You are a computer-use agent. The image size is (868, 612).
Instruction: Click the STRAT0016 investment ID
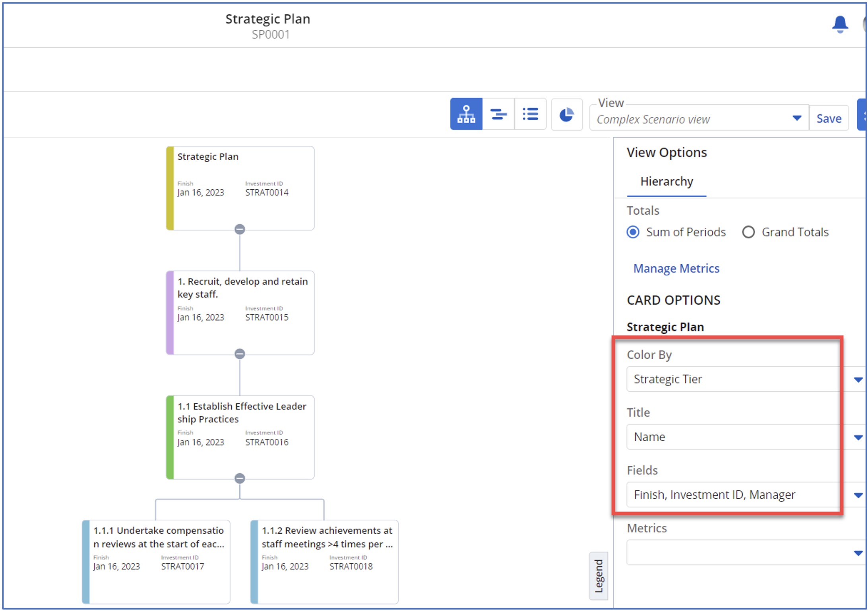267,442
